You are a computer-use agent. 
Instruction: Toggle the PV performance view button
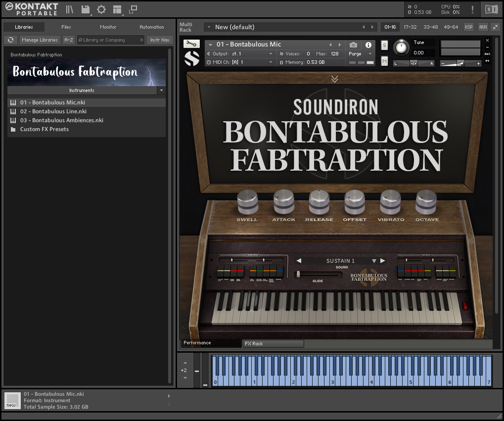click(487, 61)
